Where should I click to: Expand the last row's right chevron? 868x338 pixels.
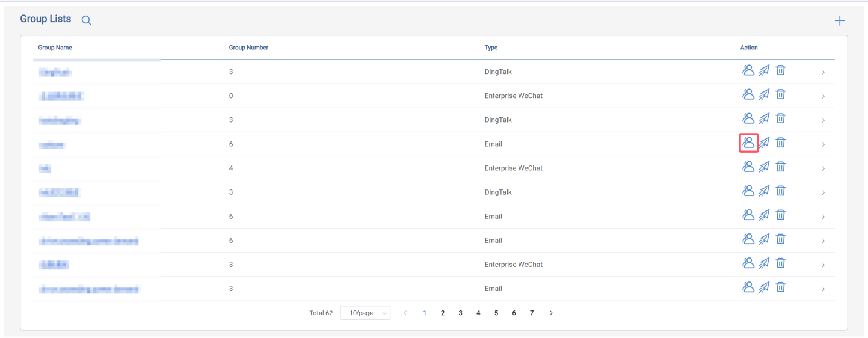(823, 289)
